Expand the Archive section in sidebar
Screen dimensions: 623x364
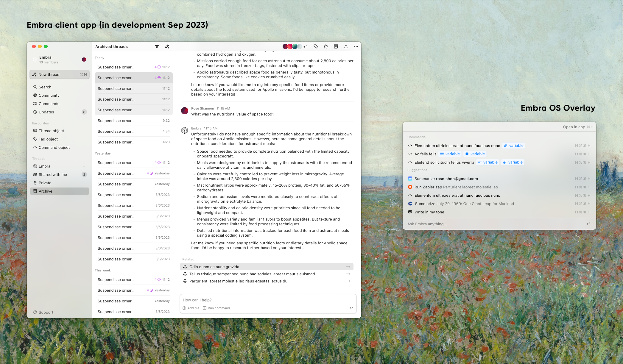pos(46,191)
